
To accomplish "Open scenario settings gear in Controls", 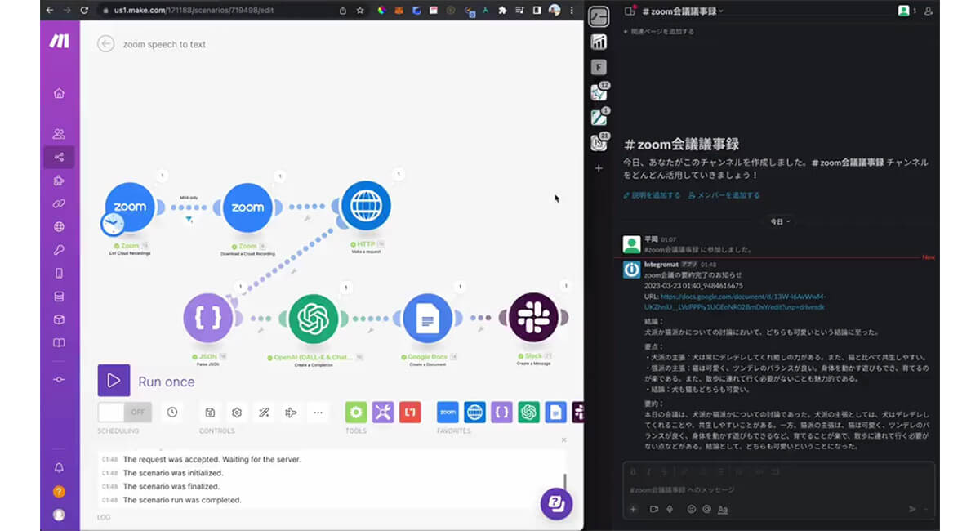I will [237, 413].
